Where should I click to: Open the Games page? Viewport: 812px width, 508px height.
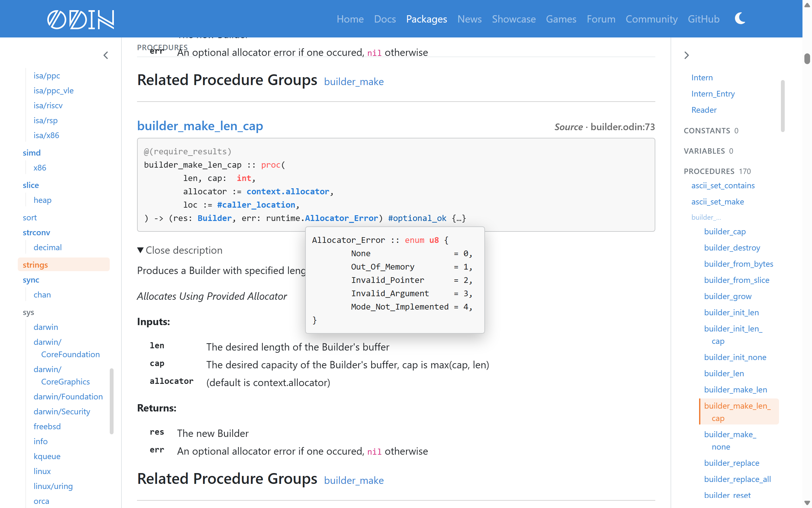pos(561,19)
